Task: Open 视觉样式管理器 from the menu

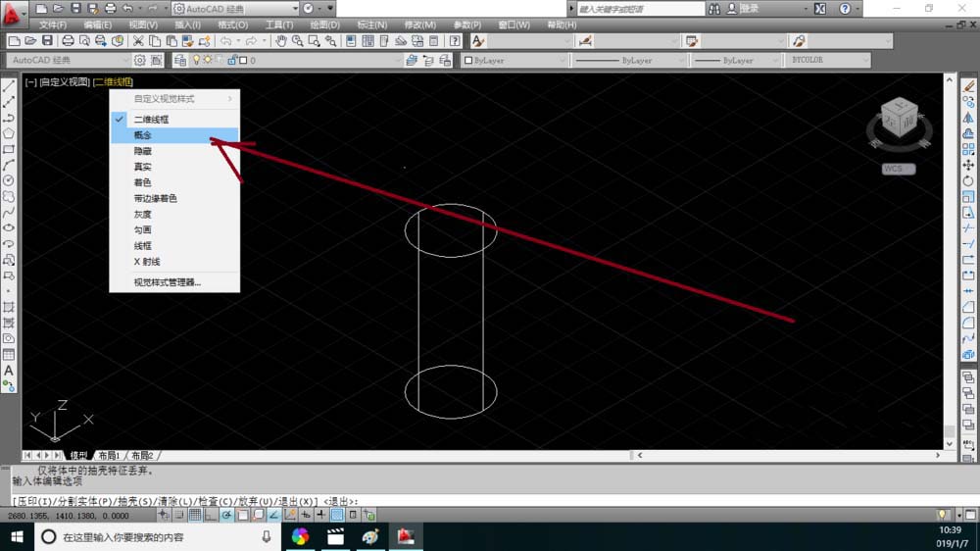Action: 174,282
